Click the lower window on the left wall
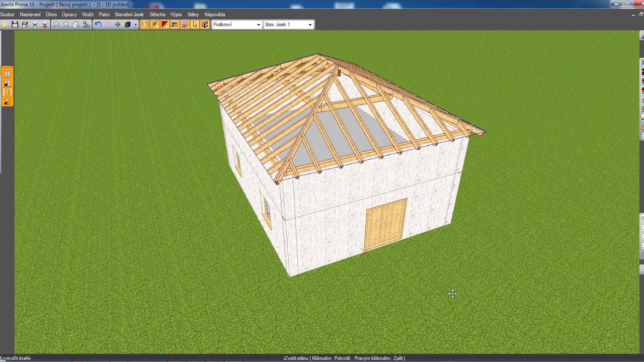The height and width of the screenshot is (362, 644). coord(267,211)
